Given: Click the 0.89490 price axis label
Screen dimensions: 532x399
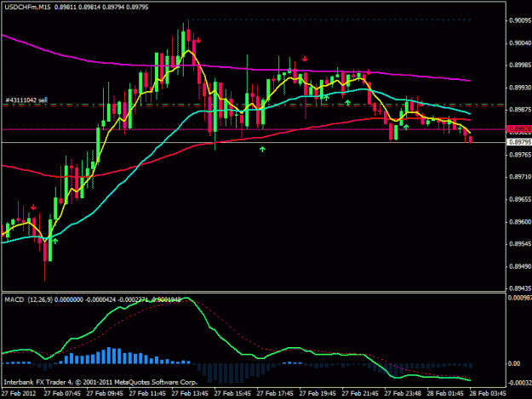Looking at the screenshot, I should pos(520,266).
